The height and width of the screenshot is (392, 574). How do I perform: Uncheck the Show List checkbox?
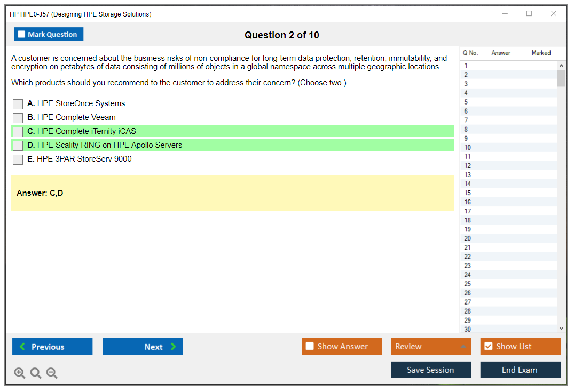pyautogui.click(x=488, y=347)
